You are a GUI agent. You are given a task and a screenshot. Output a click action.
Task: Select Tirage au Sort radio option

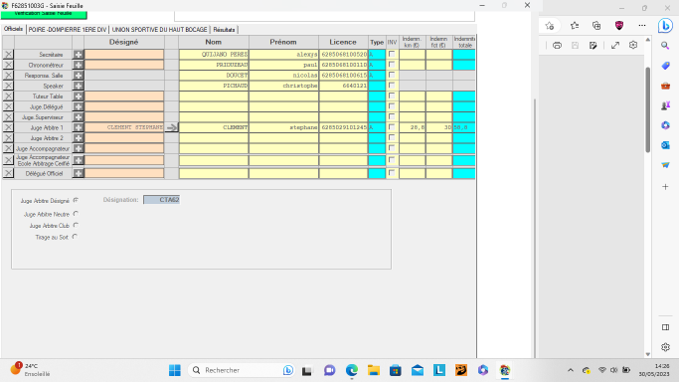click(x=75, y=237)
